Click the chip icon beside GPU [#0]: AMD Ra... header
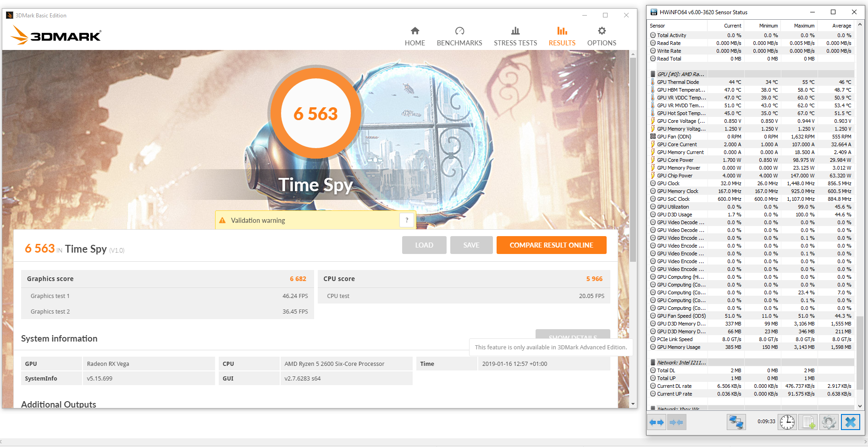The width and height of the screenshot is (868, 447). click(x=652, y=74)
